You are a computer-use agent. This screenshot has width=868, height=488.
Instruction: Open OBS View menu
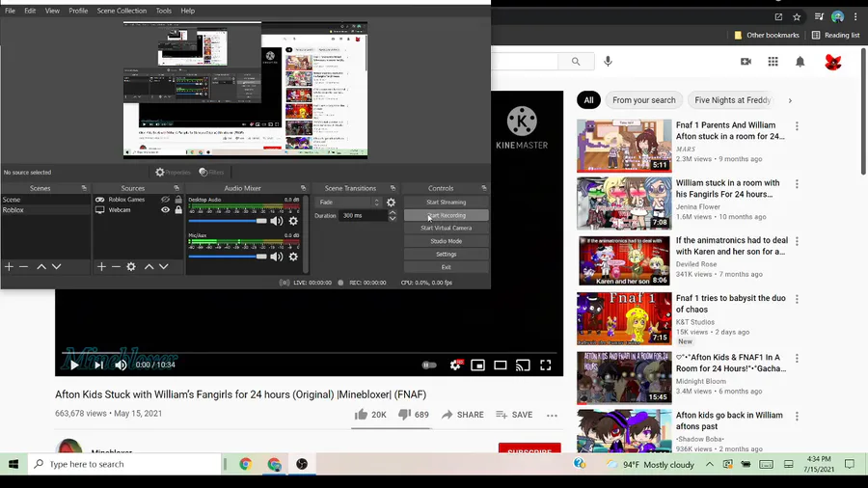[x=52, y=11]
